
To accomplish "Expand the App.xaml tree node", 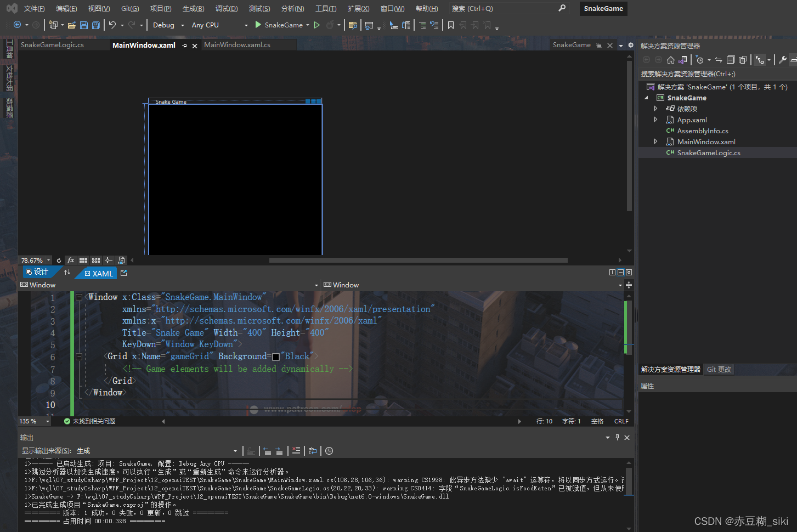I will click(655, 120).
